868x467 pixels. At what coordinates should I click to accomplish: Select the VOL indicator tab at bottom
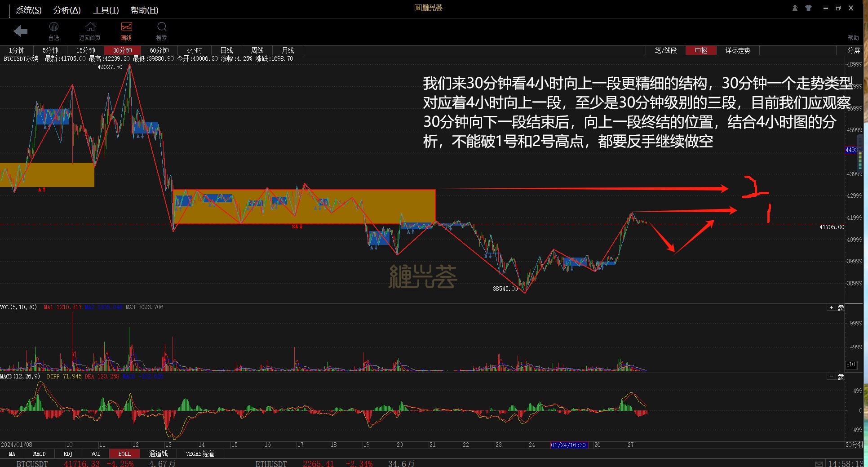96,454
